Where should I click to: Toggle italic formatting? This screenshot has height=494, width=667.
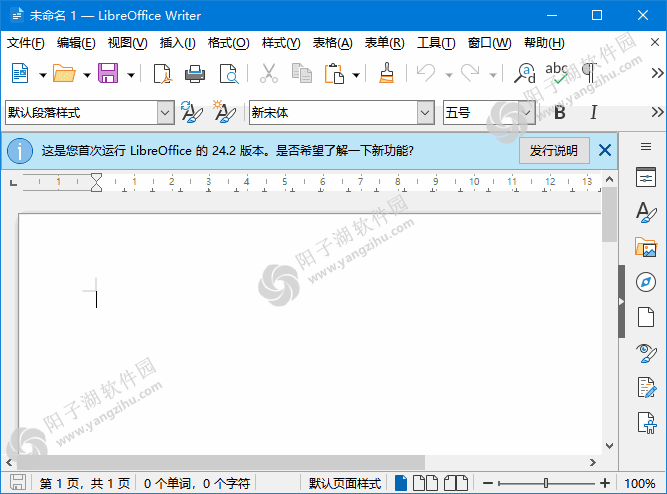(593, 112)
